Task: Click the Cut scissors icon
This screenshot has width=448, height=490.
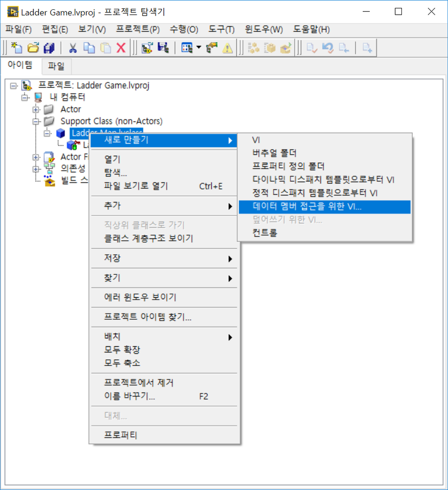Action: (73, 48)
